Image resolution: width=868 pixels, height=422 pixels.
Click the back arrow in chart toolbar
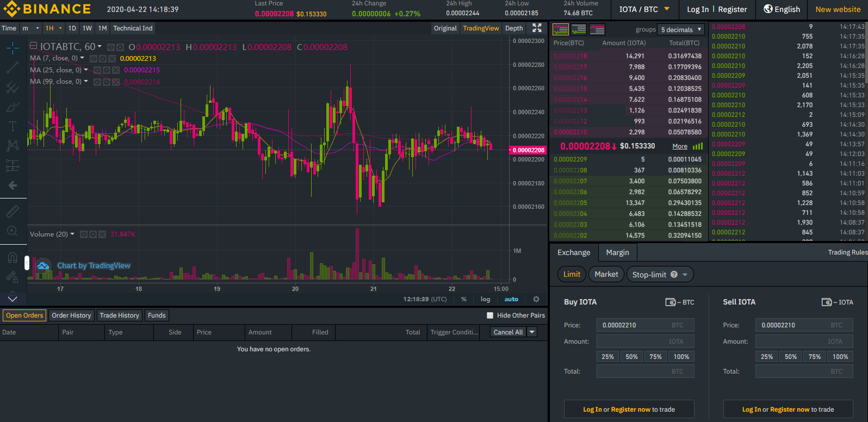pos(13,185)
